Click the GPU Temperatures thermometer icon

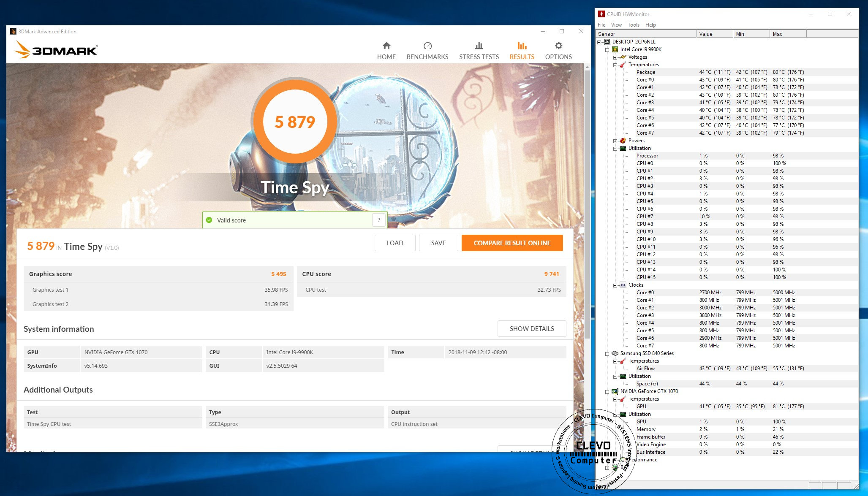(x=623, y=399)
